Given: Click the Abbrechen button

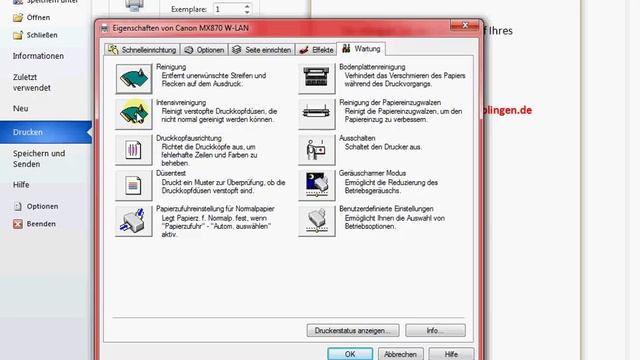Looking at the screenshot, I should pyautogui.click(x=400, y=354).
